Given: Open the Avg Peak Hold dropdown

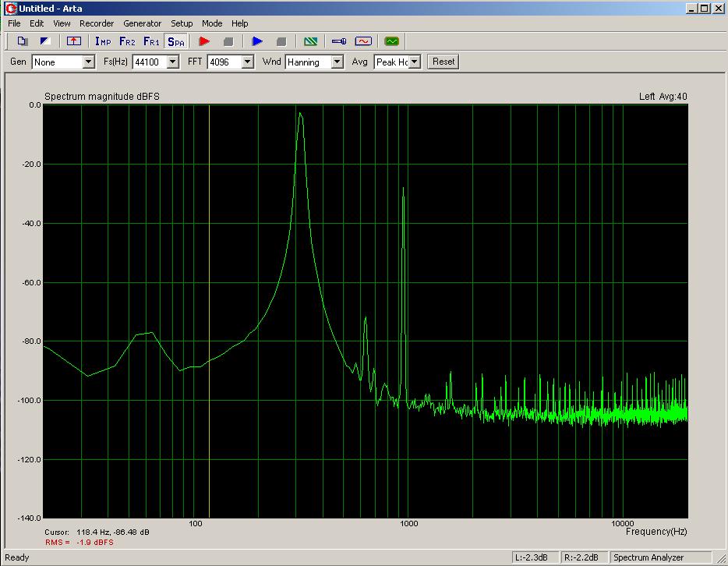Looking at the screenshot, I should pyautogui.click(x=415, y=62).
